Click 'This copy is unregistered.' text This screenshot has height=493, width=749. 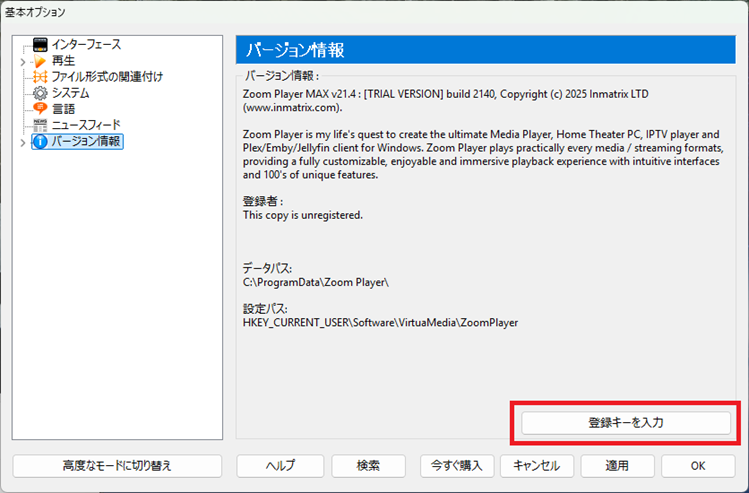303,215
